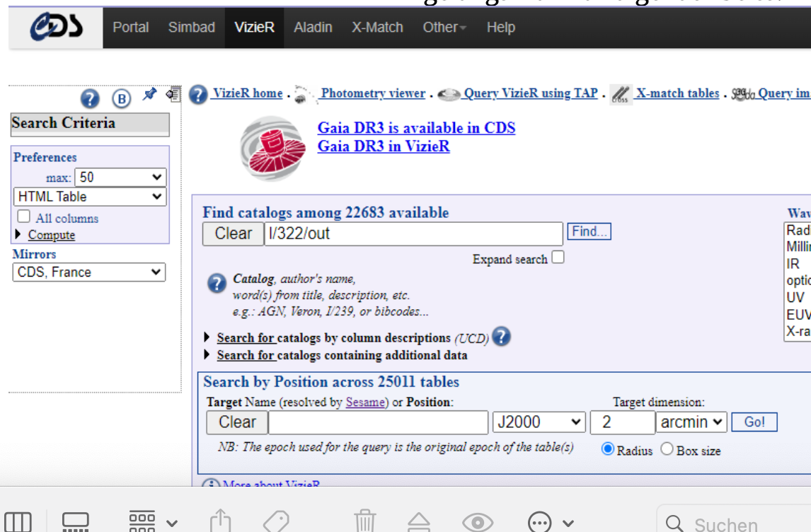Pin the Search Criteria panel with pushpin icon
Image resolution: width=811 pixels, height=532 pixels.
click(x=149, y=94)
